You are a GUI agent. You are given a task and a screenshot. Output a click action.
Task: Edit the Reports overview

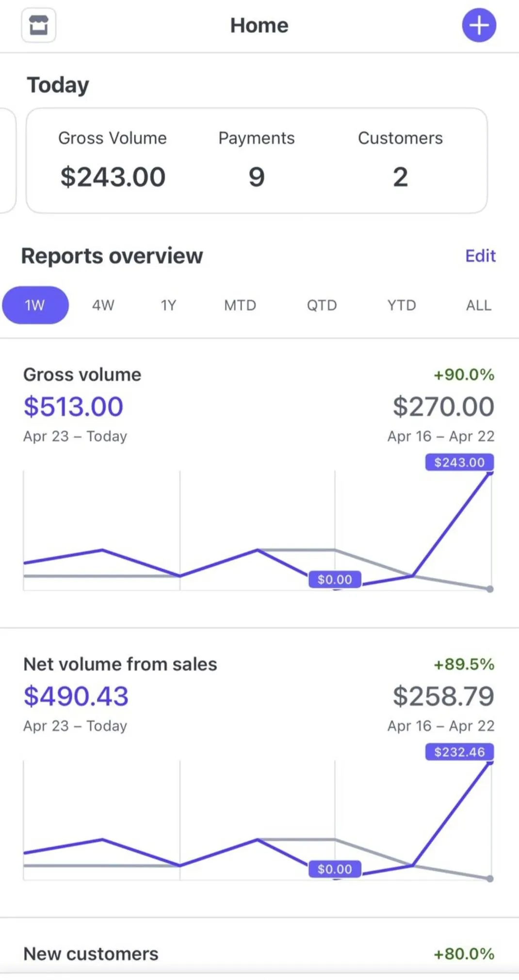pyautogui.click(x=480, y=256)
